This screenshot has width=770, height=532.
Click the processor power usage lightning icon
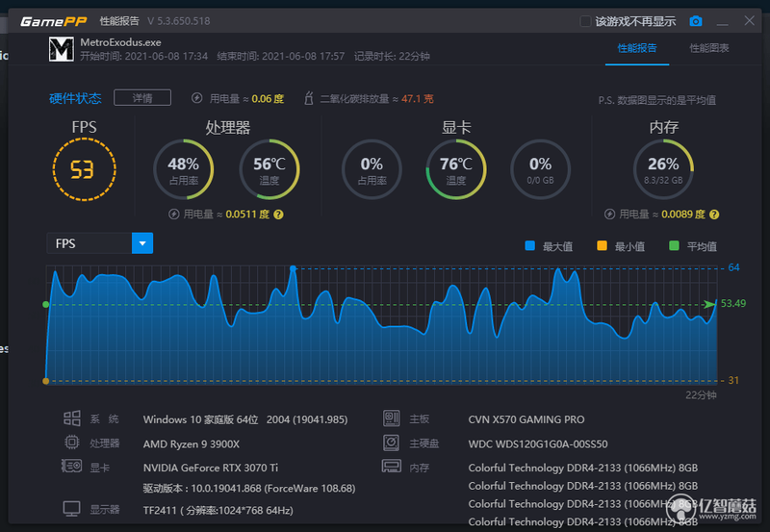click(174, 214)
